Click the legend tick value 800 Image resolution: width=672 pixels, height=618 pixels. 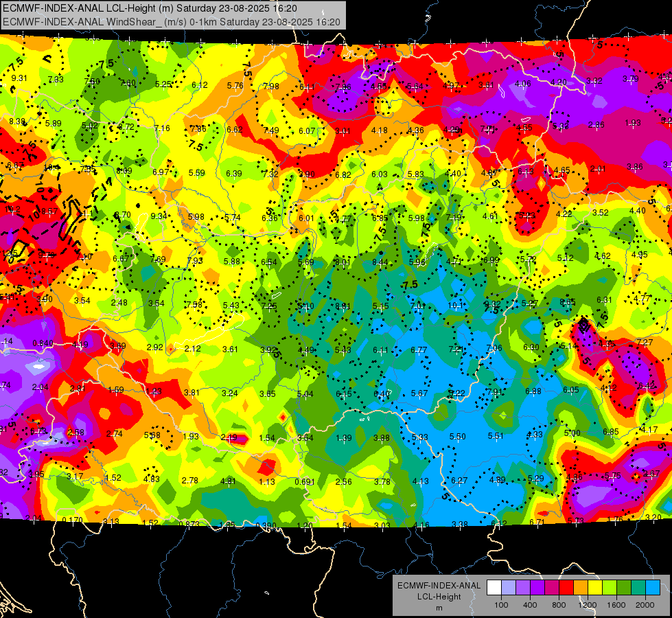559,605
